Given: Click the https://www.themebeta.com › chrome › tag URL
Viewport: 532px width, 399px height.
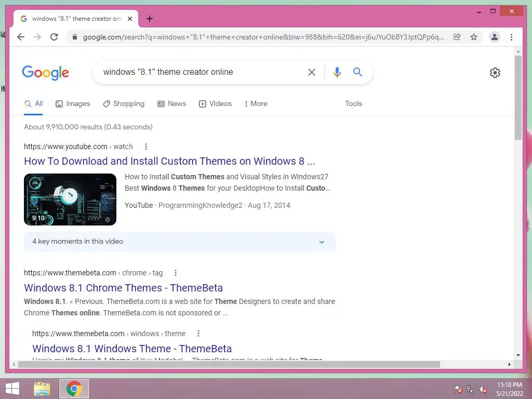Looking at the screenshot, I should click(94, 273).
